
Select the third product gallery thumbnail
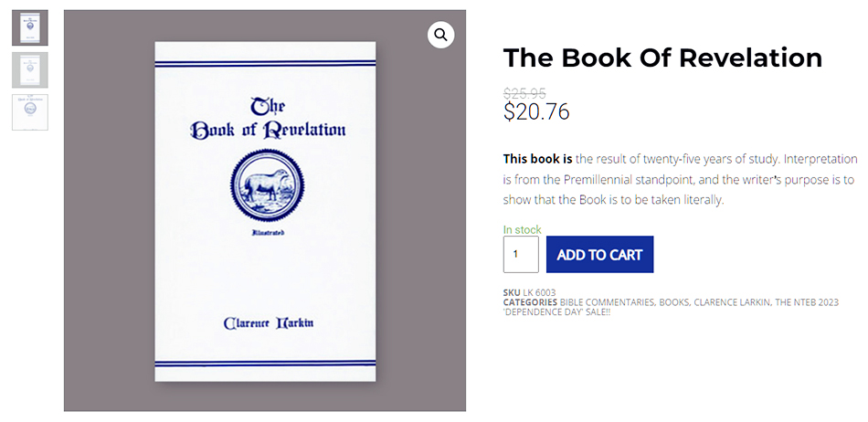point(30,111)
